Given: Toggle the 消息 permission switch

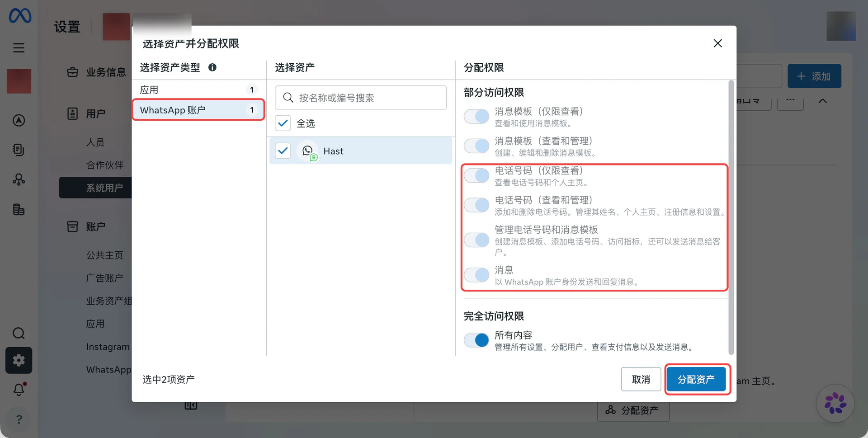Looking at the screenshot, I should click(x=476, y=275).
